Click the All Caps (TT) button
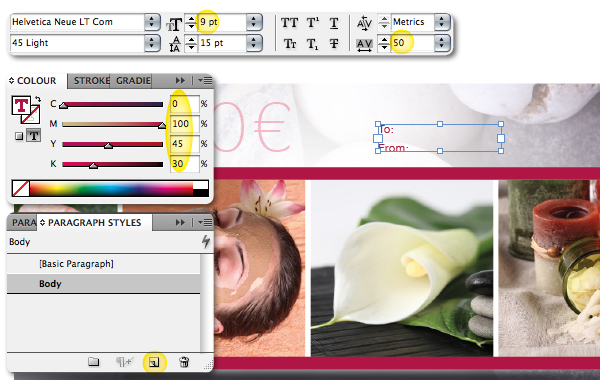Viewport: 600px width, 380px height. pyautogui.click(x=289, y=23)
